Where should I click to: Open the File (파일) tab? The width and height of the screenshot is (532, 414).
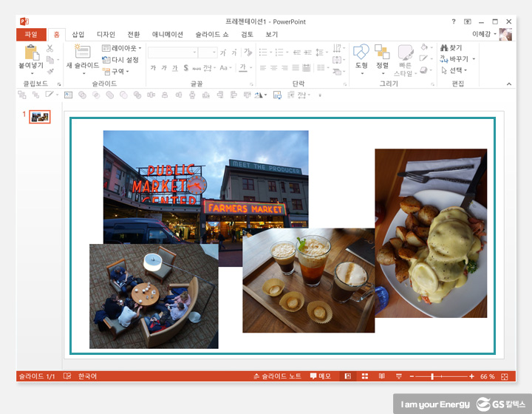30,34
